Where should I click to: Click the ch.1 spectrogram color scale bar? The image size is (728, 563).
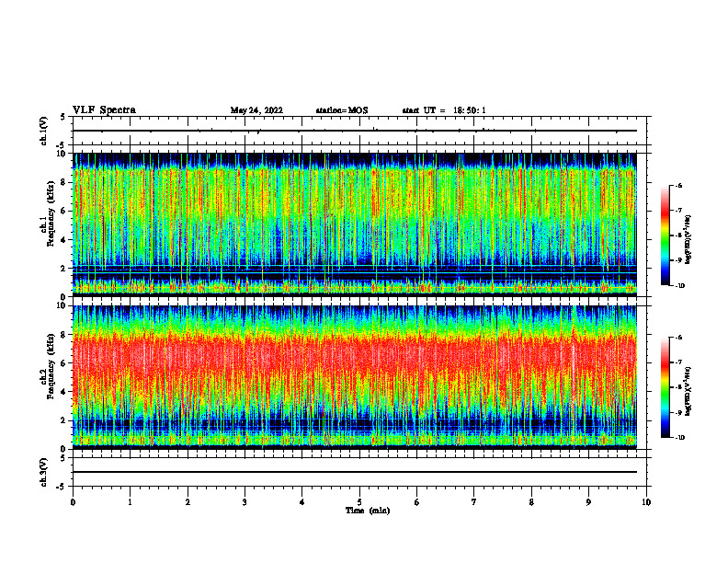665,236
